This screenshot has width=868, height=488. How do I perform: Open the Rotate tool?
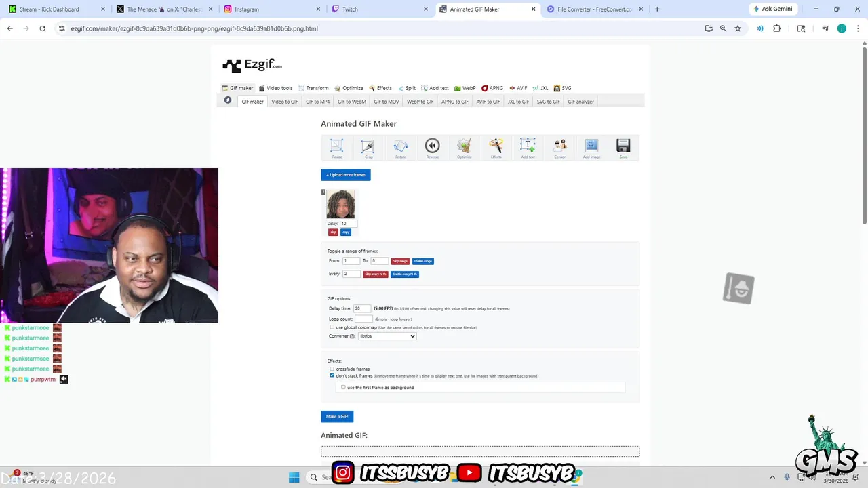point(401,148)
